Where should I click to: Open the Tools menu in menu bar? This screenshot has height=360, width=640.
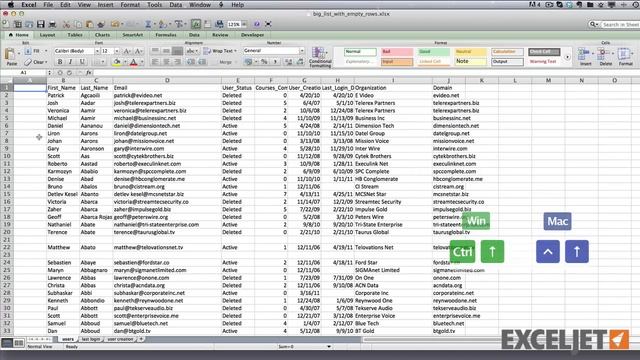tap(154, 5)
